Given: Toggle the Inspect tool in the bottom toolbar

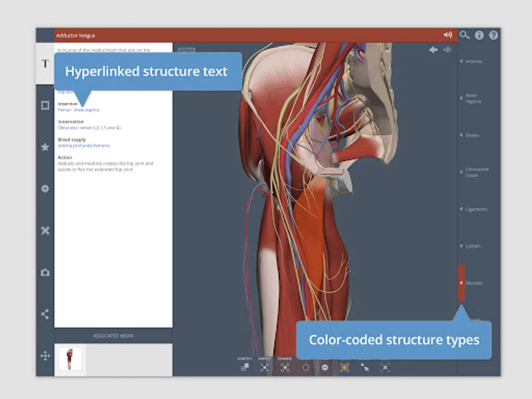Looking at the screenshot, I should pyautogui.click(x=265, y=367).
